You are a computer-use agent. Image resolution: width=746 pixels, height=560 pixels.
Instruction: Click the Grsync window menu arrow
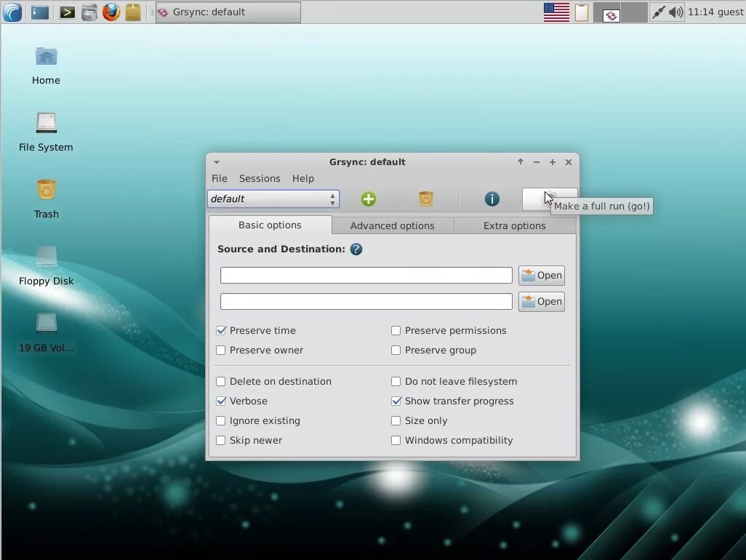coord(217,162)
